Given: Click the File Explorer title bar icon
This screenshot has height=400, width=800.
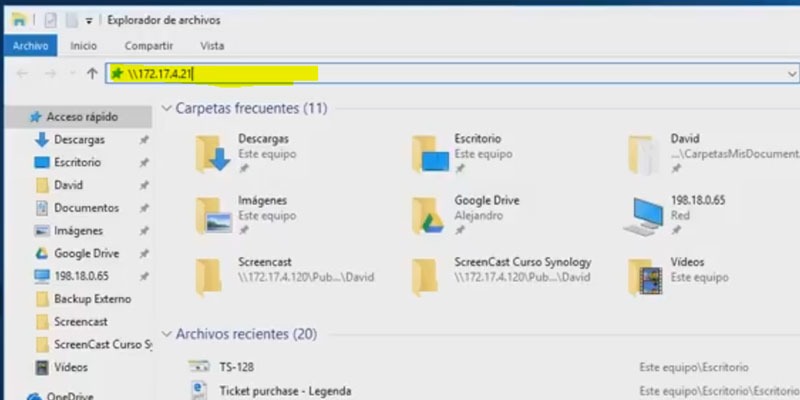Looking at the screenshot, I should 19,20.
